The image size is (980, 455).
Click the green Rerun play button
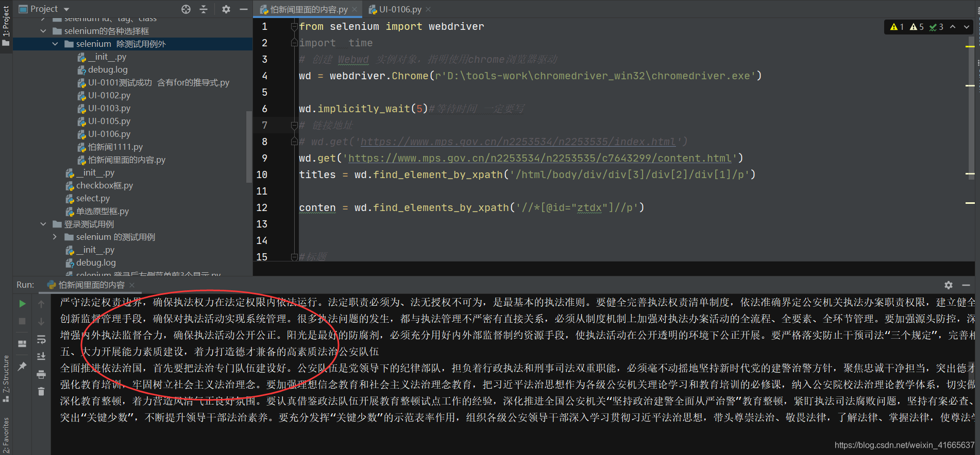[22, 304]
